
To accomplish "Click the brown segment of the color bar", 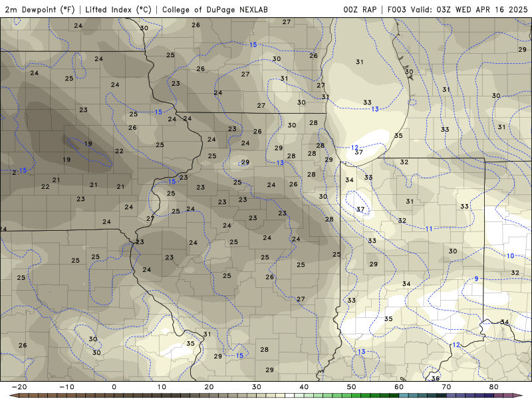I will 68,396.
